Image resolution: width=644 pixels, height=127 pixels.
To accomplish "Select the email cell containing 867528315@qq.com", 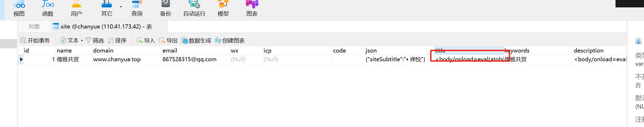I will 189,59.
